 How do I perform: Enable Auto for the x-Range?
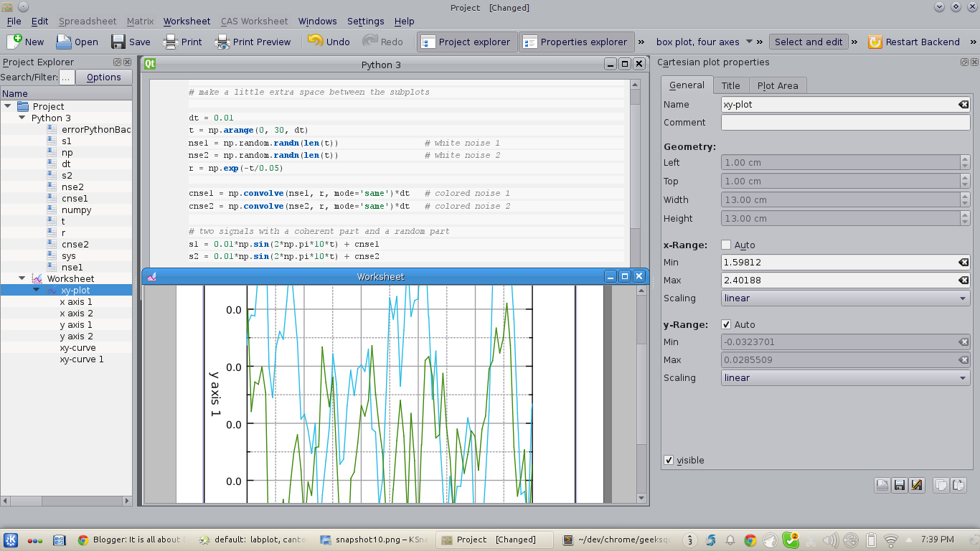727,245
